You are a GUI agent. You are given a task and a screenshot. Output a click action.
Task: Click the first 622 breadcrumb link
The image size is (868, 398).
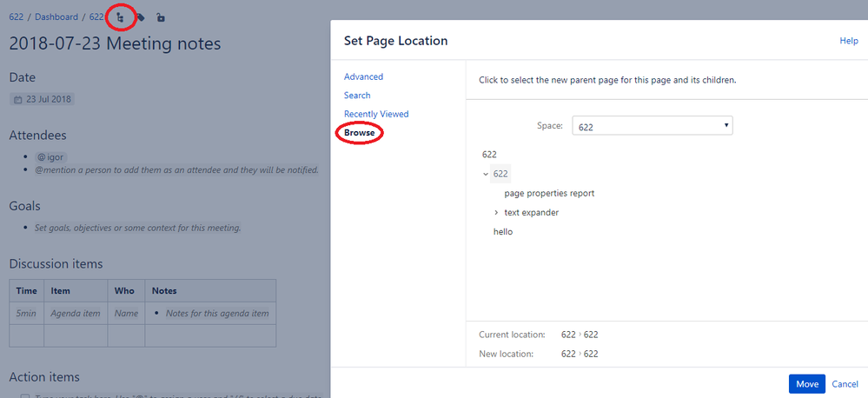pos(16,17)
